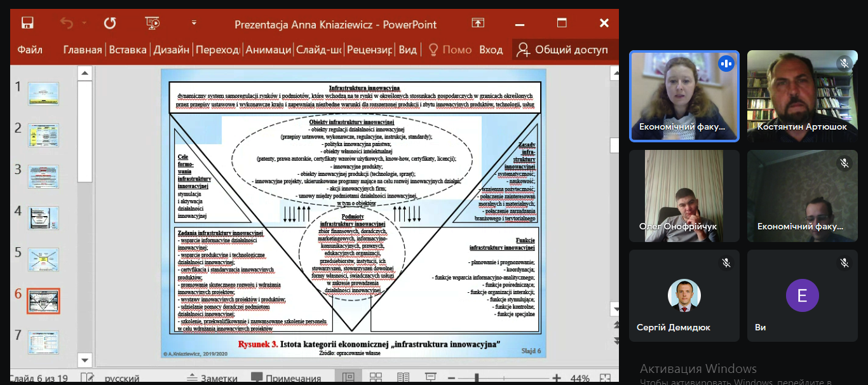Viewport: 868px width, 385px height.
Task: Select slide 1 thumbnail
Action: click(44, 94)
